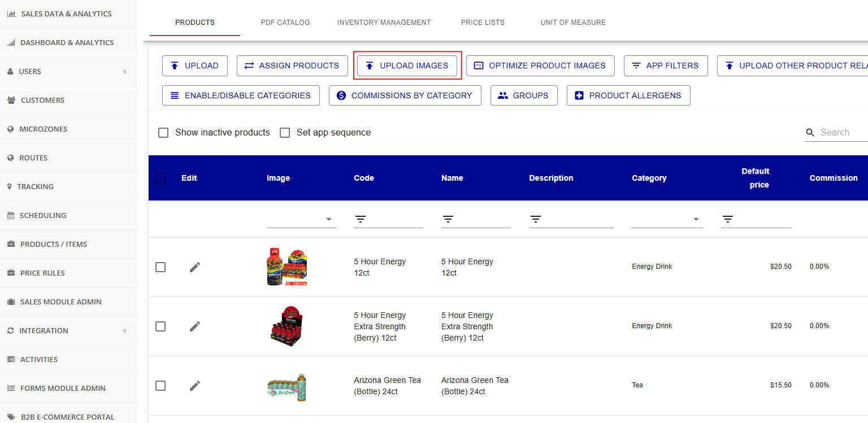Click the Upload button icon

click(x=175, y=66)
